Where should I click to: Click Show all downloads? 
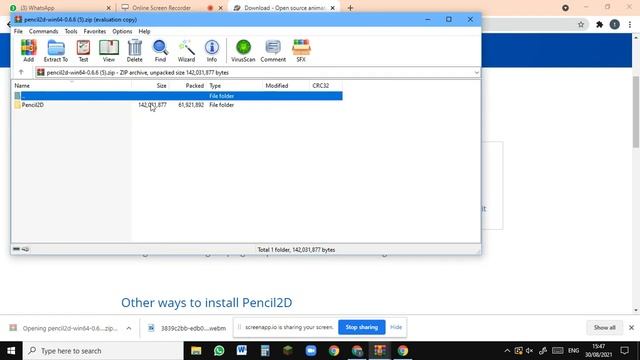coord(604,328)
